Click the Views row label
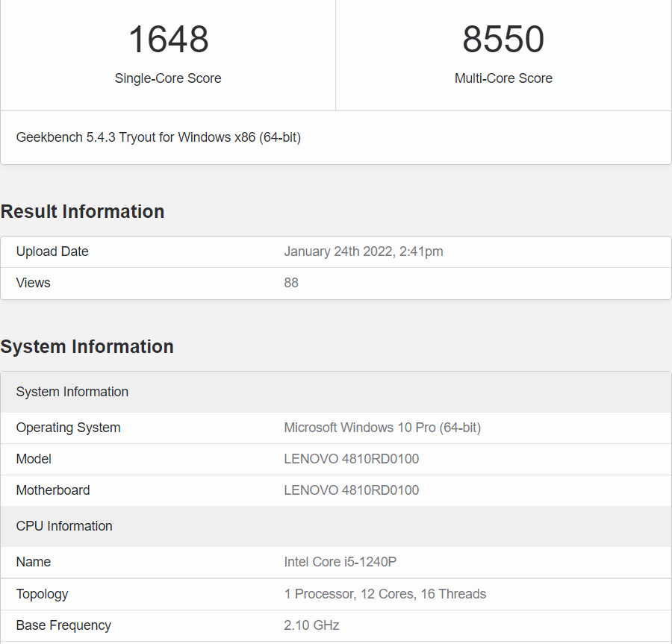672x644 pixels. tap(34, 283)
